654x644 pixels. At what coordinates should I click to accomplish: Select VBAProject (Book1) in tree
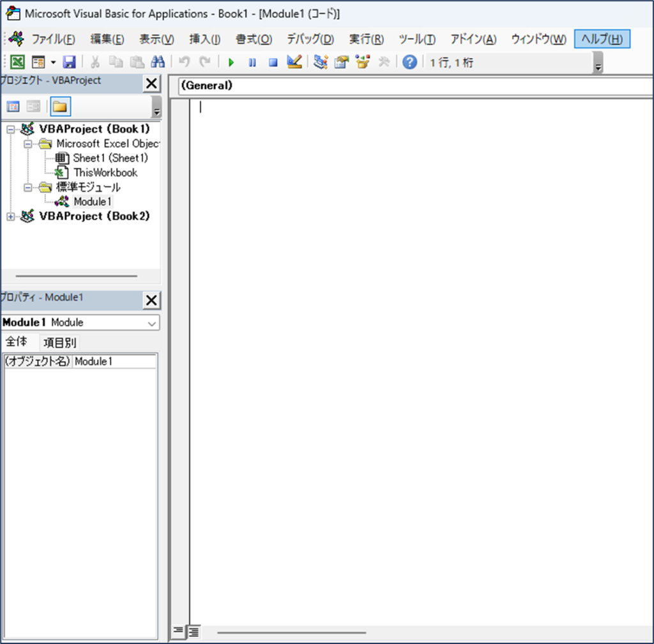(95, 129)
